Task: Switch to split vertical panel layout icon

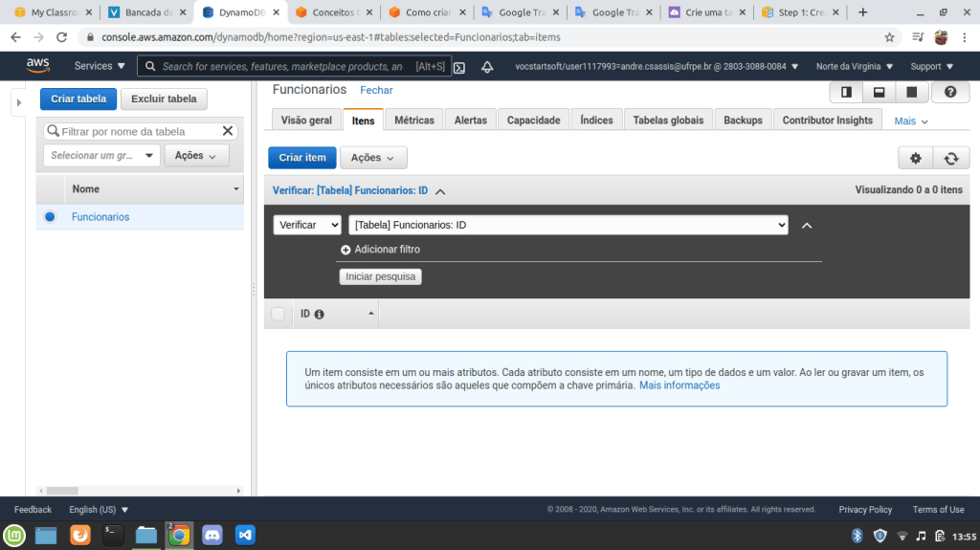Action: pyautogui.click(x=846, y=92)
